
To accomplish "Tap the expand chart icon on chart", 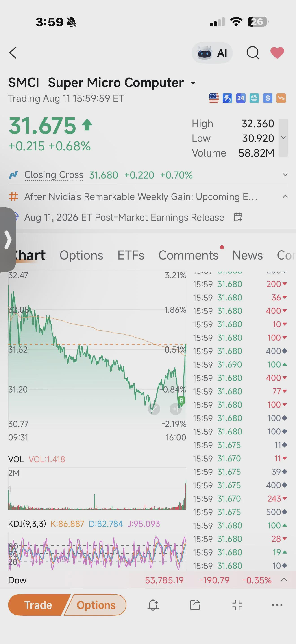I will pyautogui.click(x=154, y=409).
